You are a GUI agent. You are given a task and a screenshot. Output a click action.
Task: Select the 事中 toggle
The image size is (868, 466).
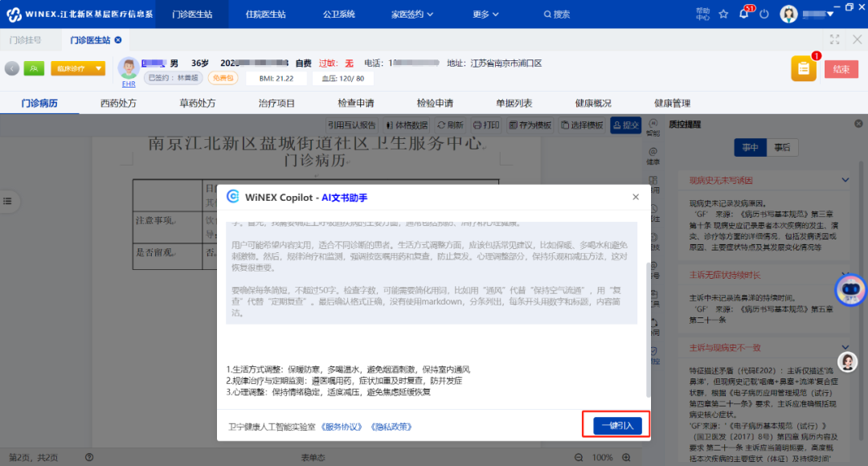tap(750, 147)
